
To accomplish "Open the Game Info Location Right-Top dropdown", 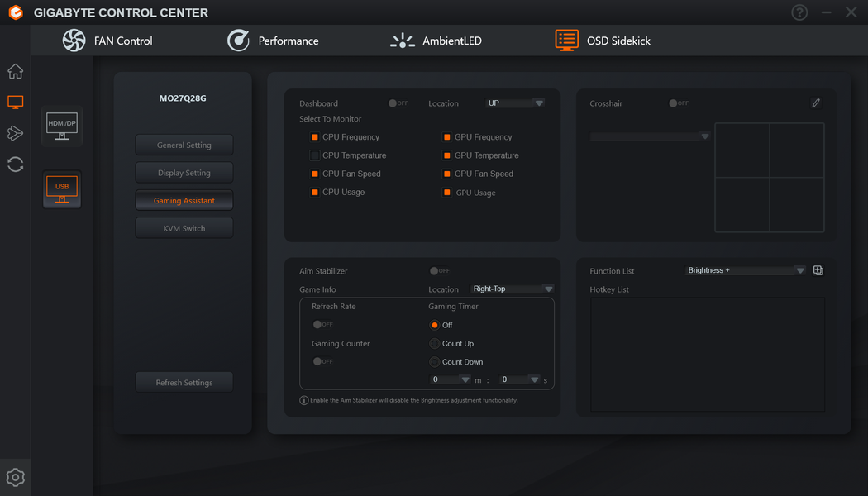I will point(512,289).
